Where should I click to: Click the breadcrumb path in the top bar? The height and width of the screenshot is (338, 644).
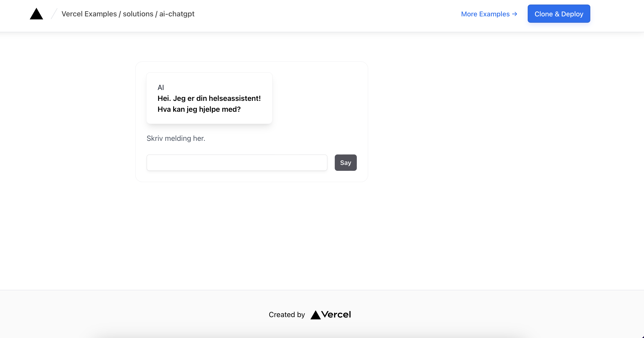(128, 14)
